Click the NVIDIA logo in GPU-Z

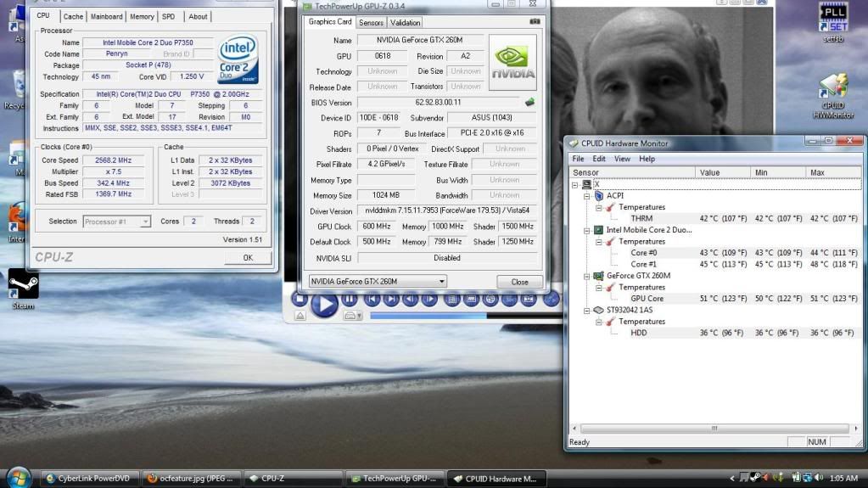click(512, 62)
